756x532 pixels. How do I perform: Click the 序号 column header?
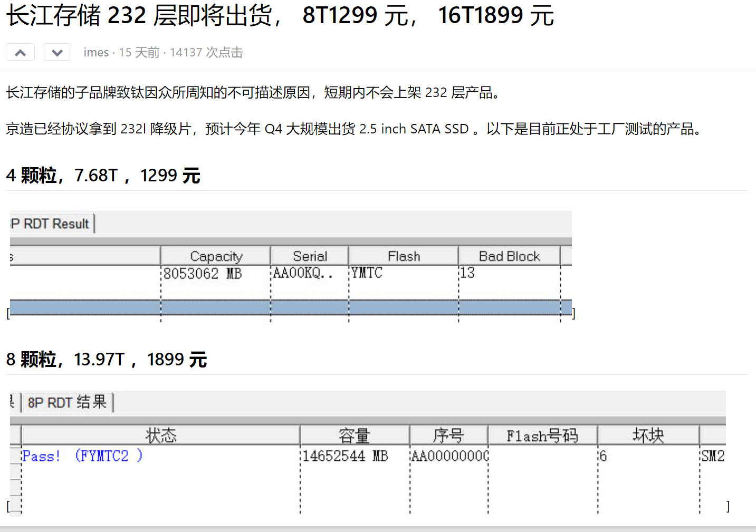pos(448,436)
